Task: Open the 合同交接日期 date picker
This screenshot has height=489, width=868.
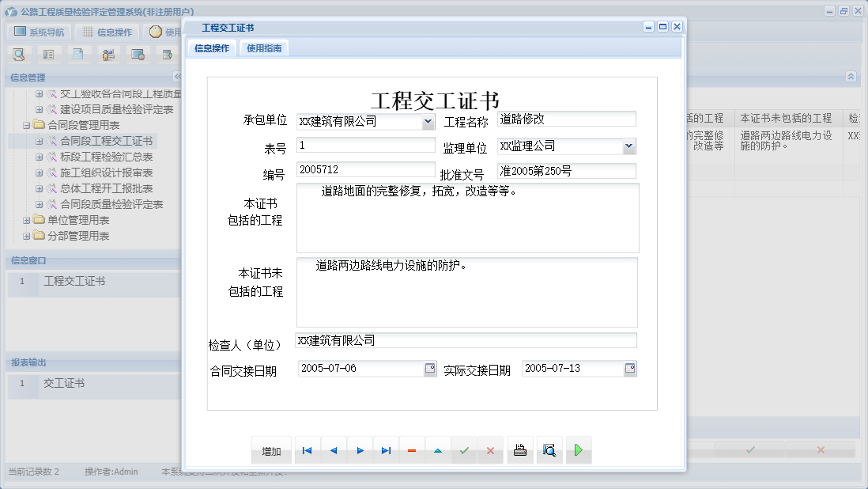Action: pos(430,367)
